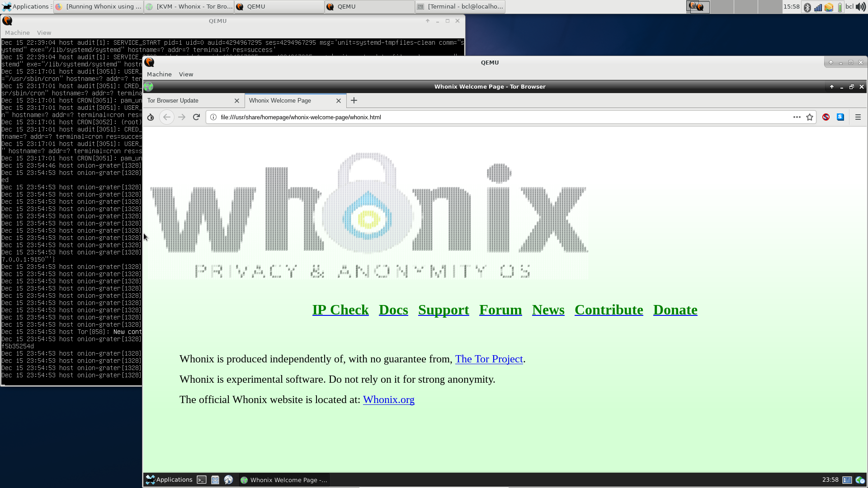Click the IP Check link on Whonix page

point(340,309)
